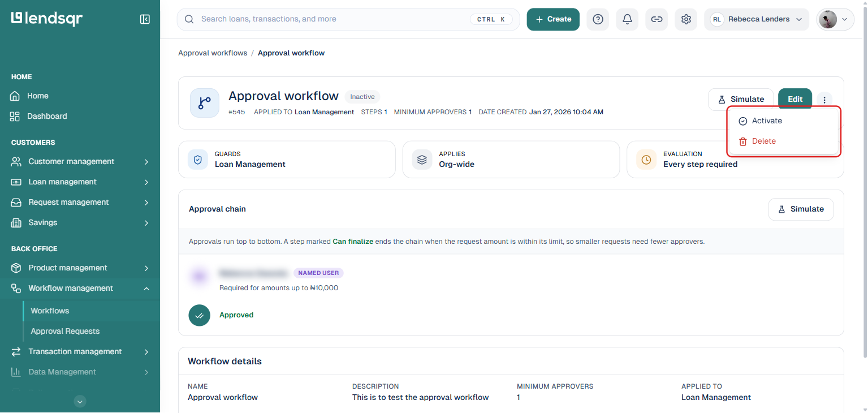Click the Home house icon in sidebar
868x413 pixels.
[15, 96]
